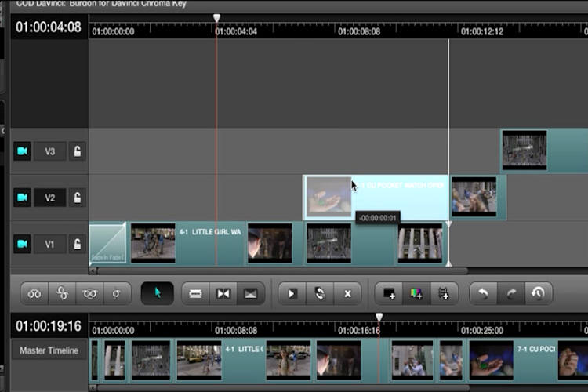The height and width of the screenshot is (392, 588).
Task: Toggle V3 track video enable icon
Action: pyautogui.click(x=22, y=151)
